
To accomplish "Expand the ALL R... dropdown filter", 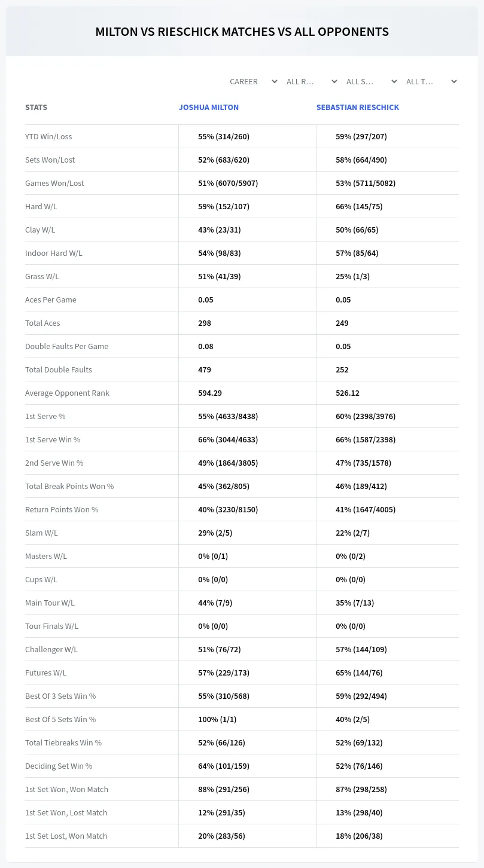I will [312, 81].
